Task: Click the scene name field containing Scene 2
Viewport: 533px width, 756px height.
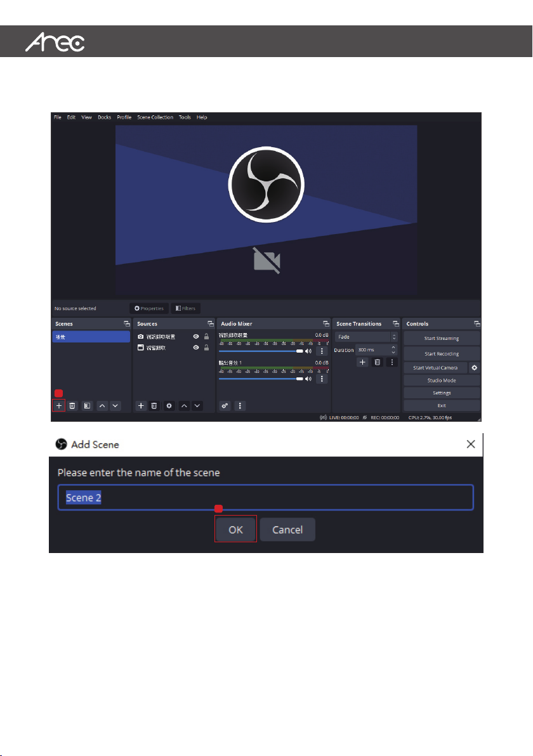Action: tap(266, 498)
